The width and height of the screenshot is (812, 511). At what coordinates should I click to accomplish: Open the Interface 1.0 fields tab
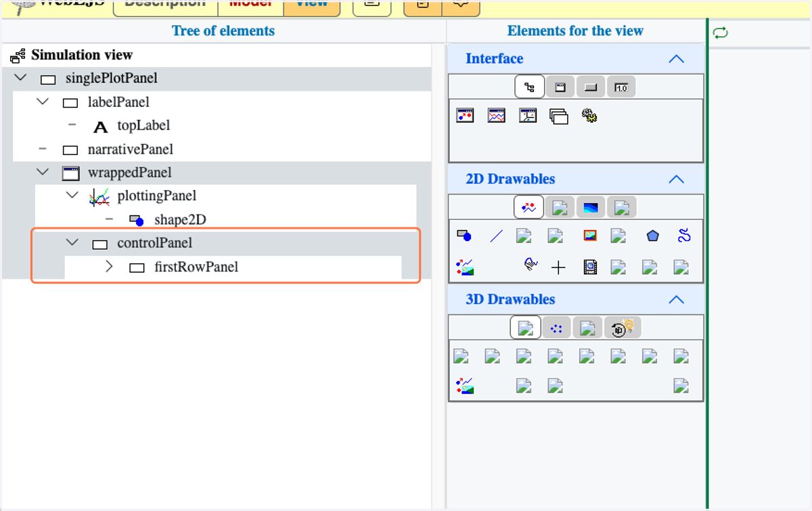621,87
